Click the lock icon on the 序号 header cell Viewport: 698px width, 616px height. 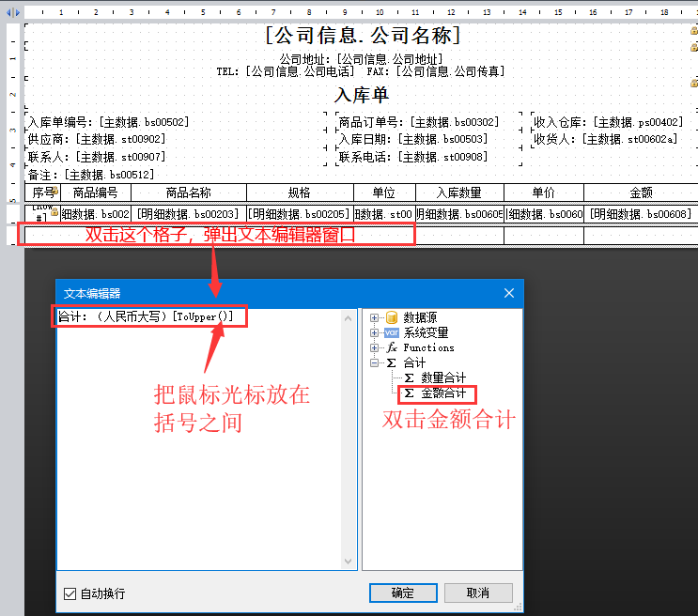click(55, 191)
